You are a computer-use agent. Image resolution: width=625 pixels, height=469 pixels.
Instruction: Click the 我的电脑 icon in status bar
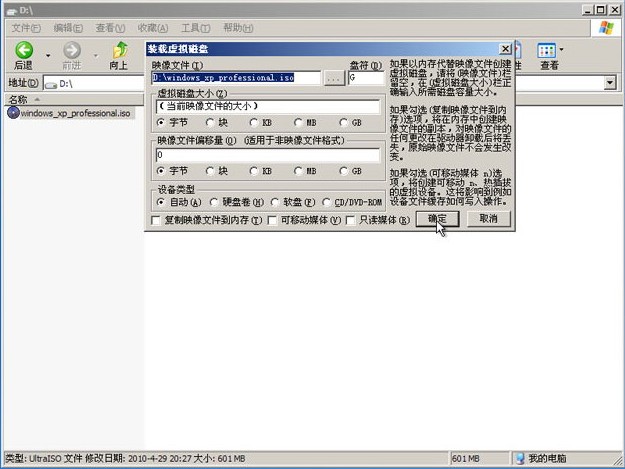[x=521, y=459]
